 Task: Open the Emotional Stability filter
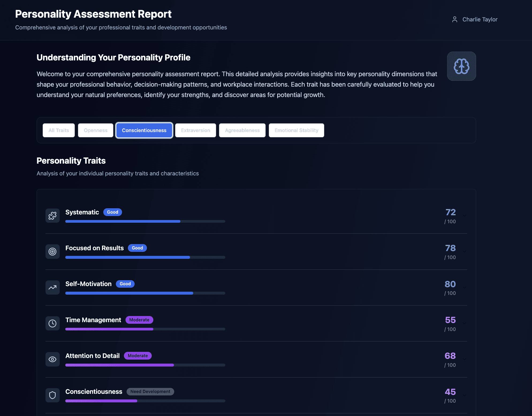pyautogui.click(x=296, y=130)
